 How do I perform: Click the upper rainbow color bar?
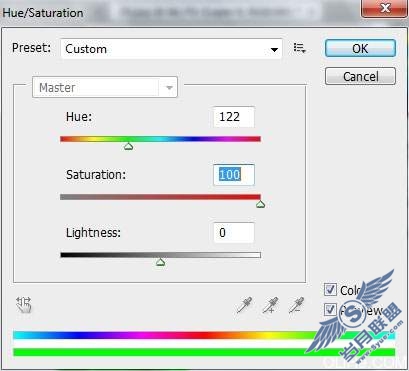pos(204,335)
